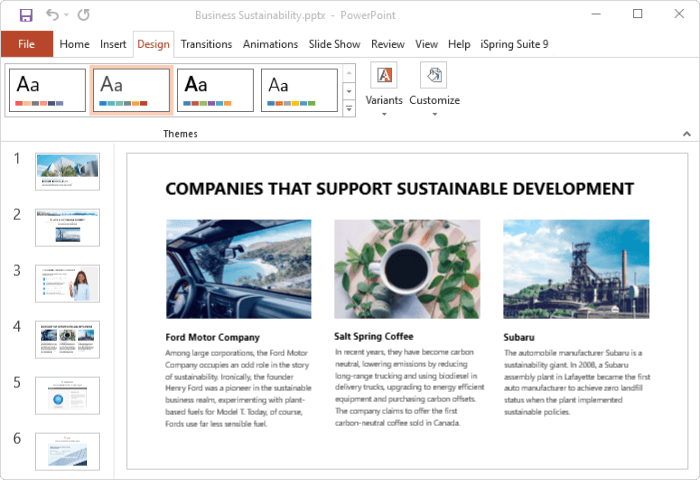
Task: Select slide 5 thumbnail
Action: tap(67, 396)
